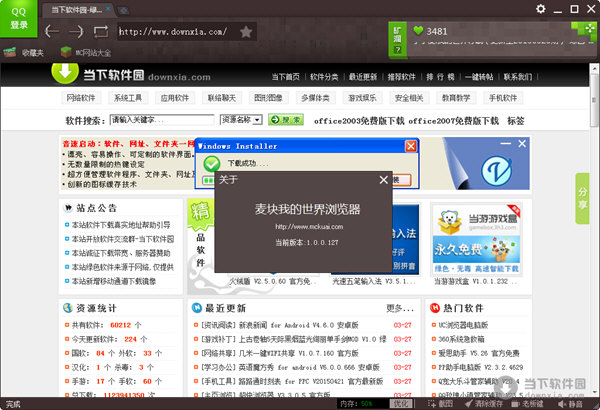
Task: Select the 网络软件 category button
Action: [81, 98]
